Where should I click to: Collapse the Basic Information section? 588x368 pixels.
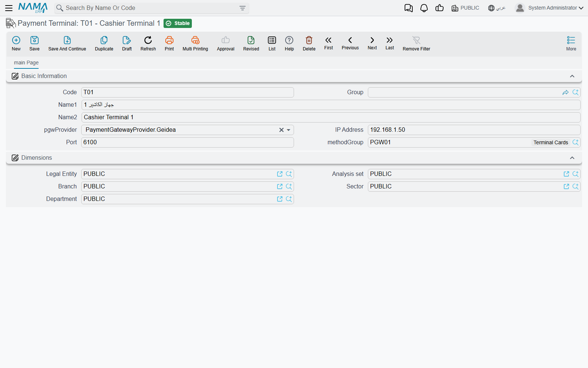pos(572,76)
